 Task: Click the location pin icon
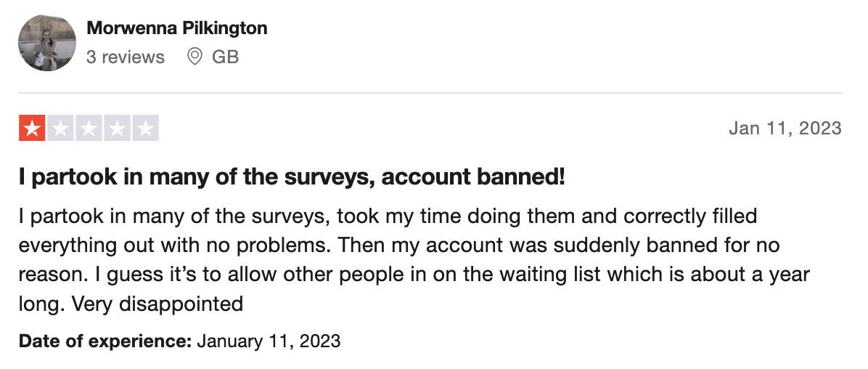pos(195,57)
